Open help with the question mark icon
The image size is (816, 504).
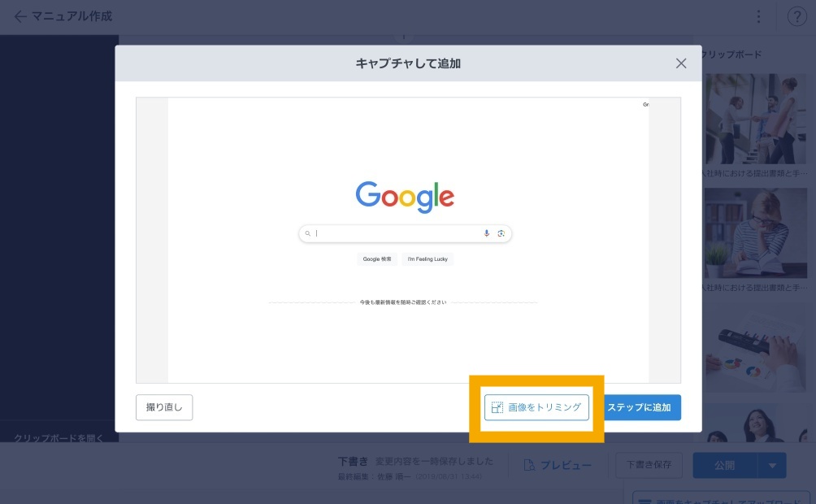[x=797, y=16]
